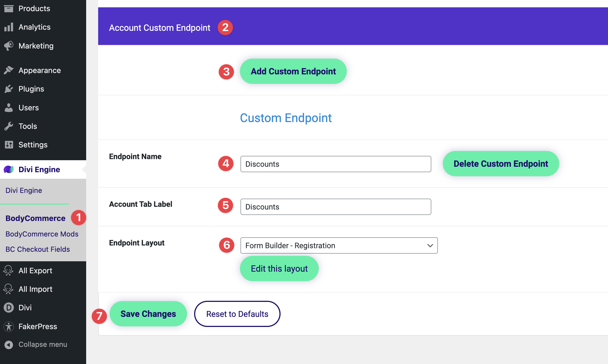
Task: Click the Tools wrench icon
Action: pos(9,126)
